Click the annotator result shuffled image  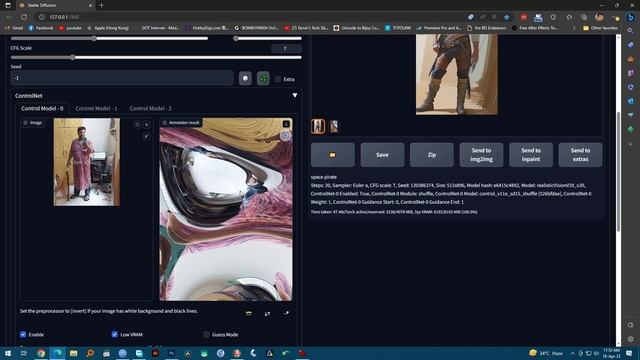click(226, 209)
